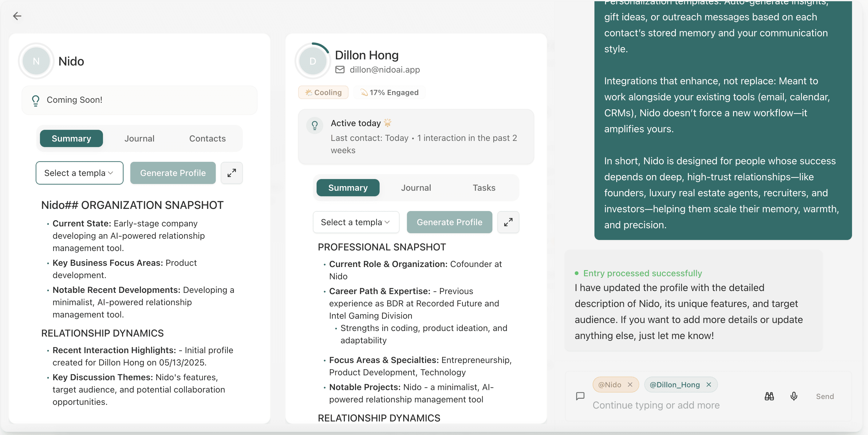Click Dillon Hong's avatar circle
Viewport: 868px width, 435px height.
pyautogui.click(x=313, y=61)
